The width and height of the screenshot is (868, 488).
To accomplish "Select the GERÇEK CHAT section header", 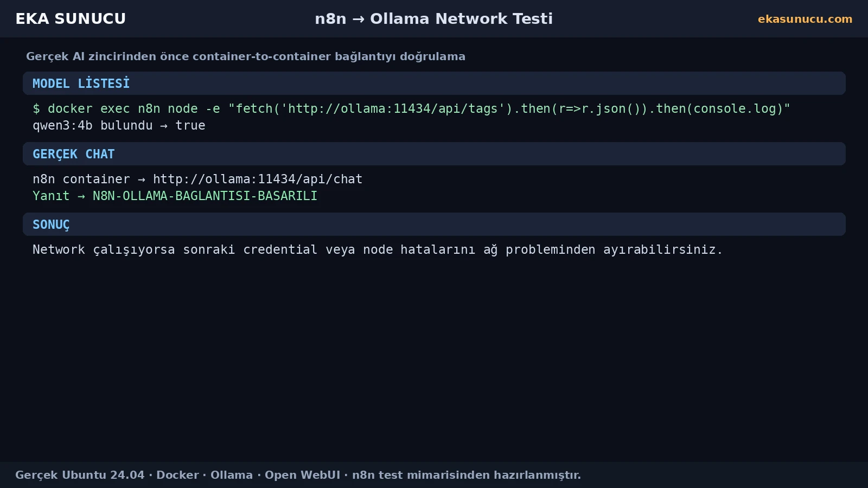I will pos(434,153).
